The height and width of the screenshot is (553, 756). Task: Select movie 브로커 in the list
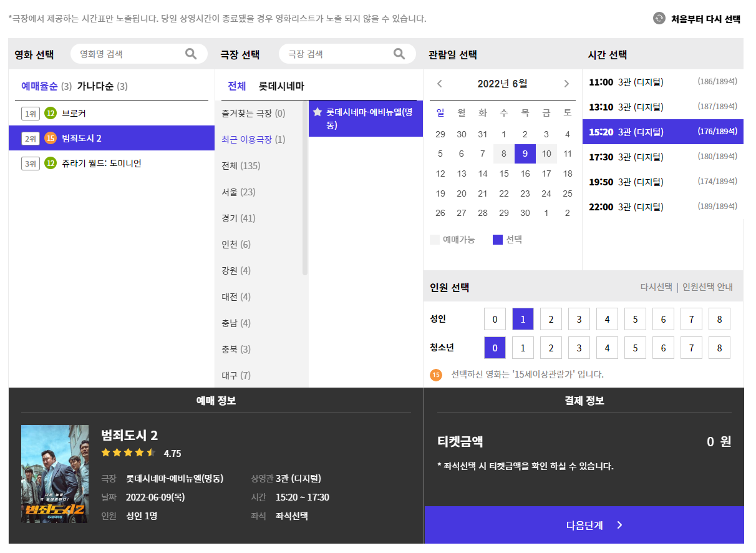[112, 113]
